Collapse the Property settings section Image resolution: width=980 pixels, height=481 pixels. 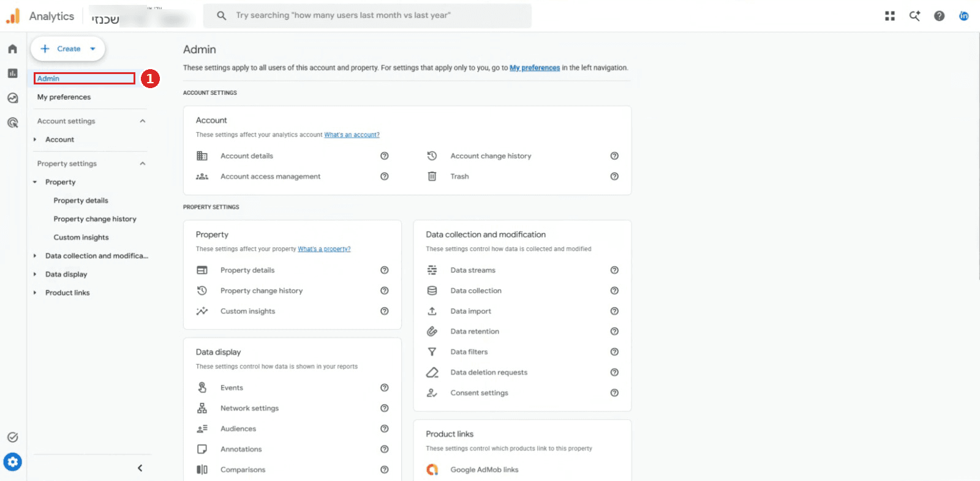click(x=143, y=163)
